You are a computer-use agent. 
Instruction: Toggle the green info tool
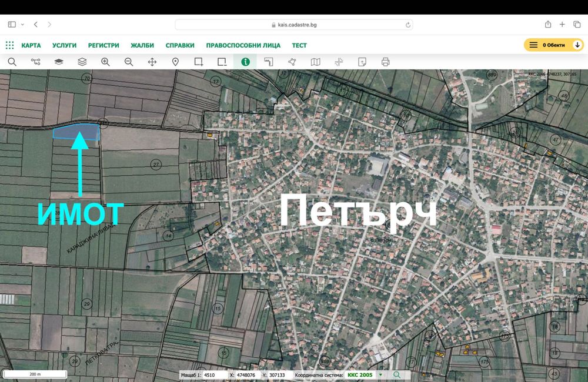click(x=245, y=62)
